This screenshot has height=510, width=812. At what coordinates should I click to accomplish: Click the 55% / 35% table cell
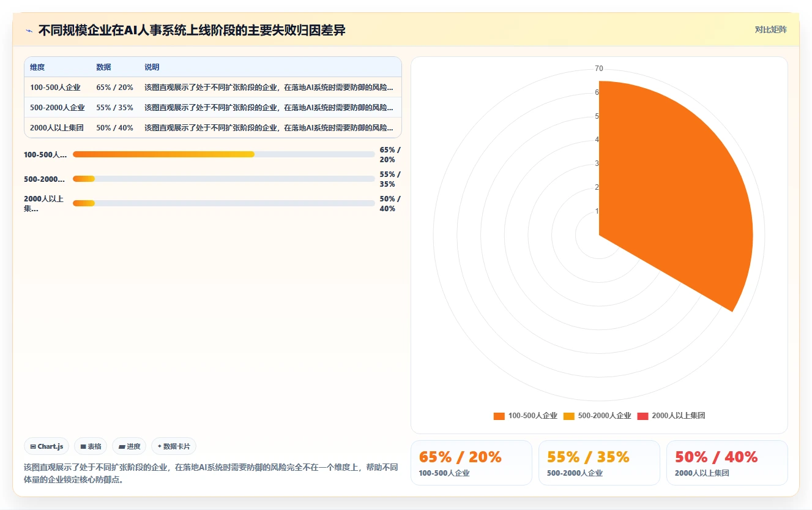coord(114,108)
